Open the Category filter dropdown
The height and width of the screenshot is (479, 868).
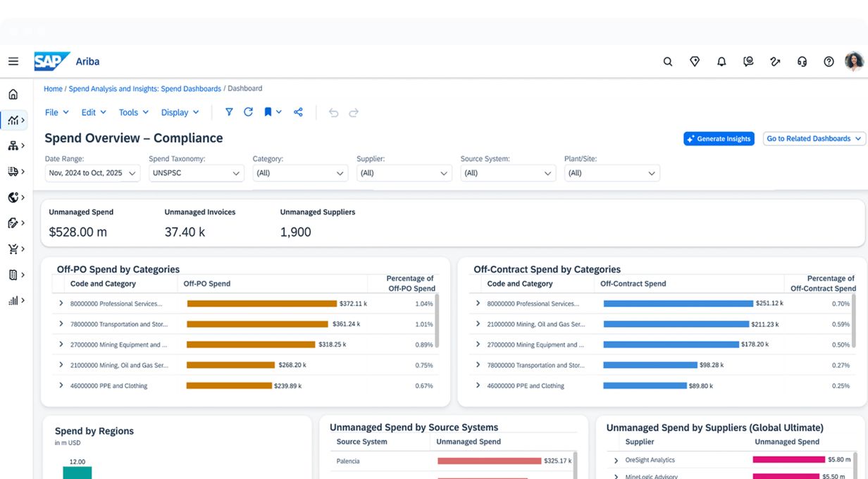[300, 173]
